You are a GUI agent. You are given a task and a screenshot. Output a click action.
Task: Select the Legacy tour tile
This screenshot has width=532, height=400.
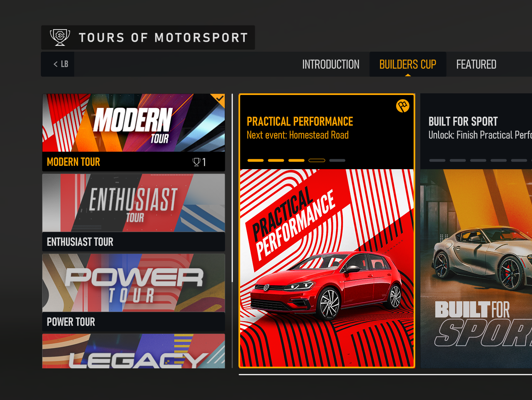133,351
